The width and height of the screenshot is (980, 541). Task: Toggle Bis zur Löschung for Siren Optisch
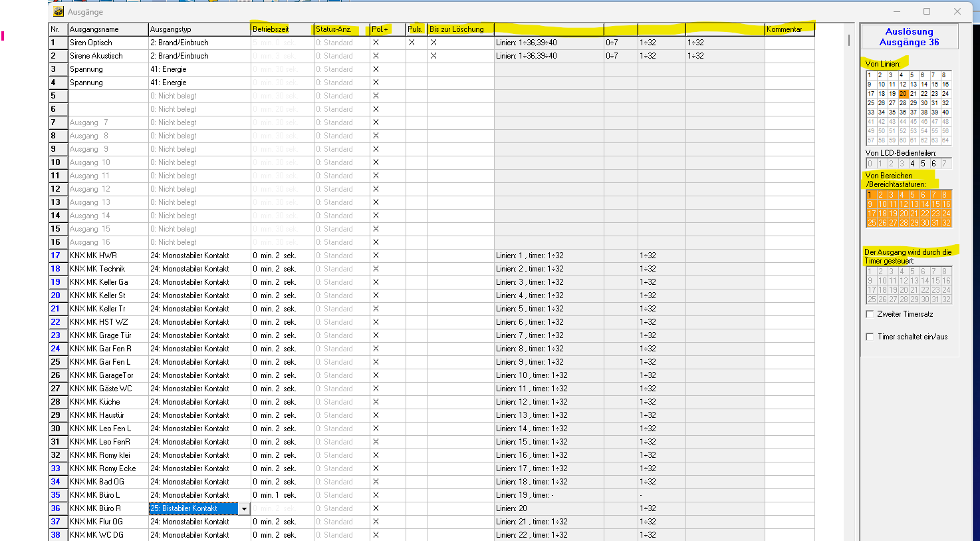point(433,43)
